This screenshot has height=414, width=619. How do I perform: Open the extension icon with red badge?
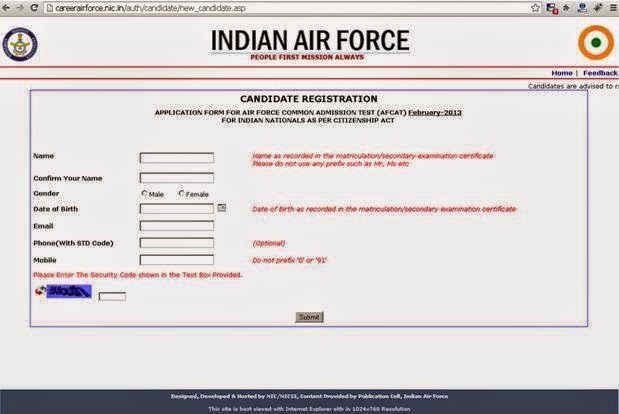(552, 8)
